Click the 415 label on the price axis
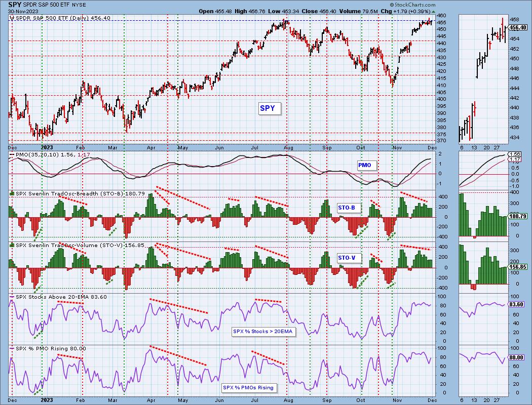Viewport: 532px width, 405px height. pyautogui.click(x=442, y=78)
